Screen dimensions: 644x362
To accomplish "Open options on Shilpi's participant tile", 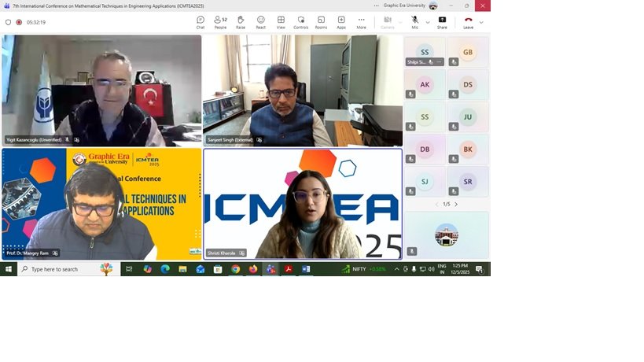I will tap(440, 61).
